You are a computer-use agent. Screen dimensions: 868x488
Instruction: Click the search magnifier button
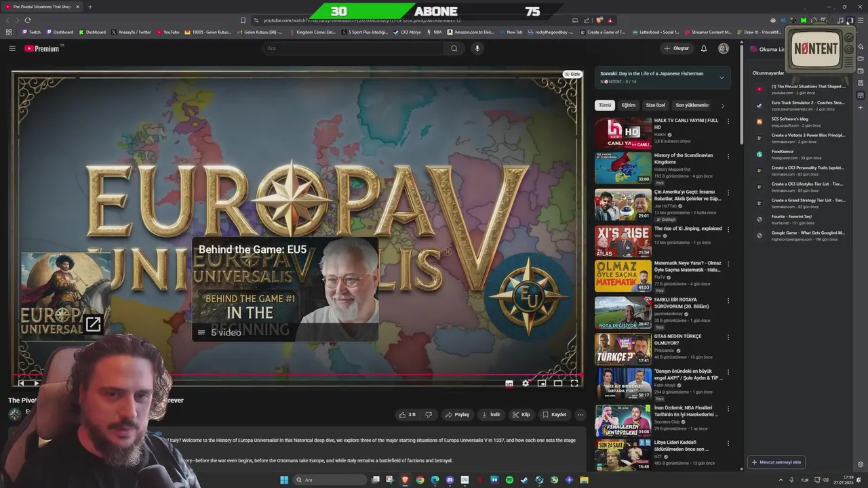pos(454,48)
